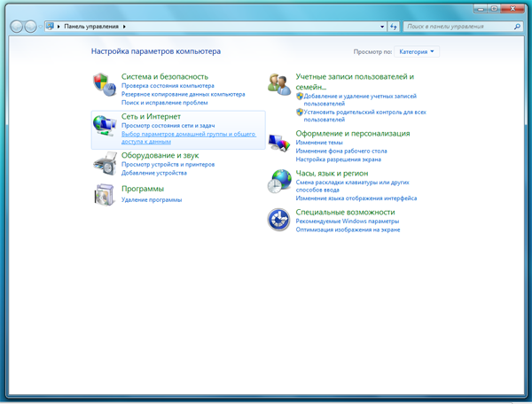
Task: Open the recent pages dropdown next to Forward
Action: pyautogui.click(x=40, y=27)
